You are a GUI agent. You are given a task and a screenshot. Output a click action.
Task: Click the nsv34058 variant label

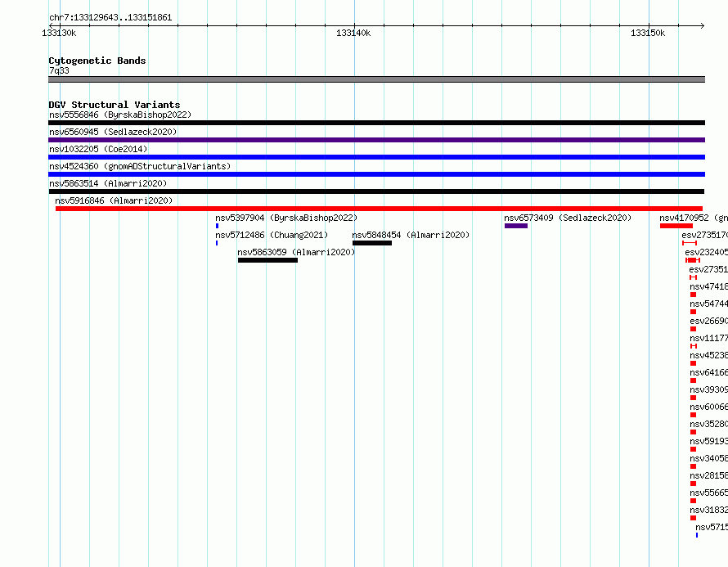(x=709, y=458)
